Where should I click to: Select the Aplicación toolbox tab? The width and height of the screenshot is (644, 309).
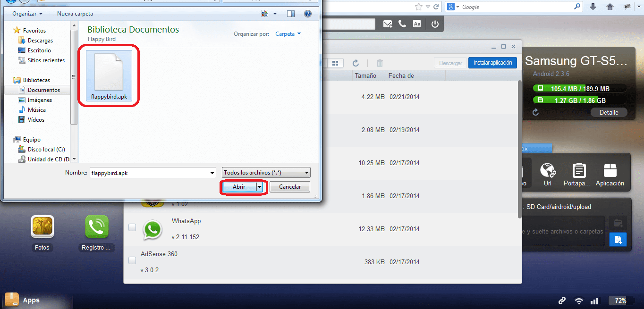point(610,174)
